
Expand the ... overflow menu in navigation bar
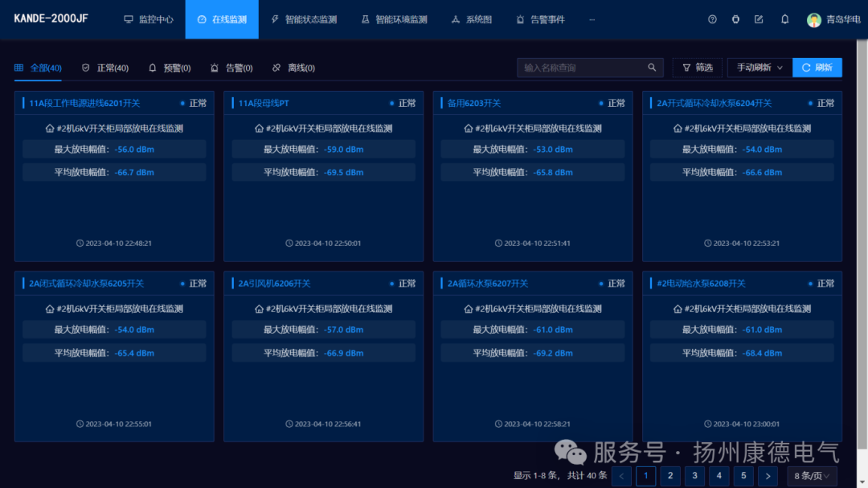tap(592, 19)
